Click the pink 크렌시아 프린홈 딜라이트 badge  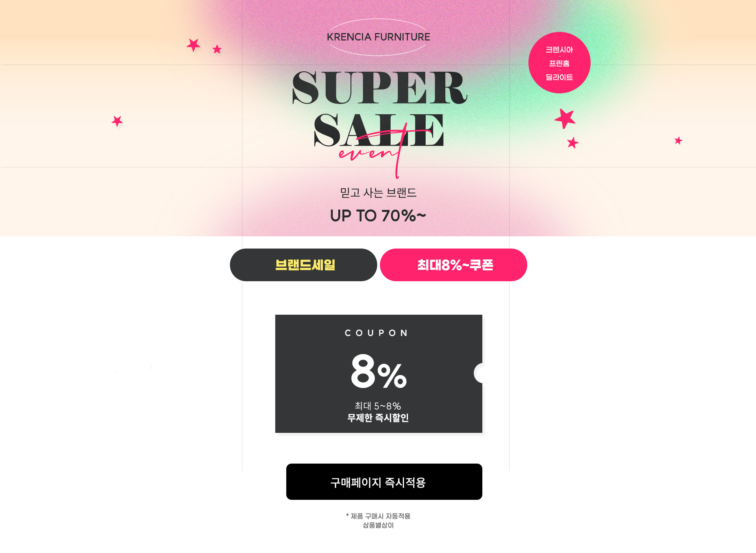(559, 63)
